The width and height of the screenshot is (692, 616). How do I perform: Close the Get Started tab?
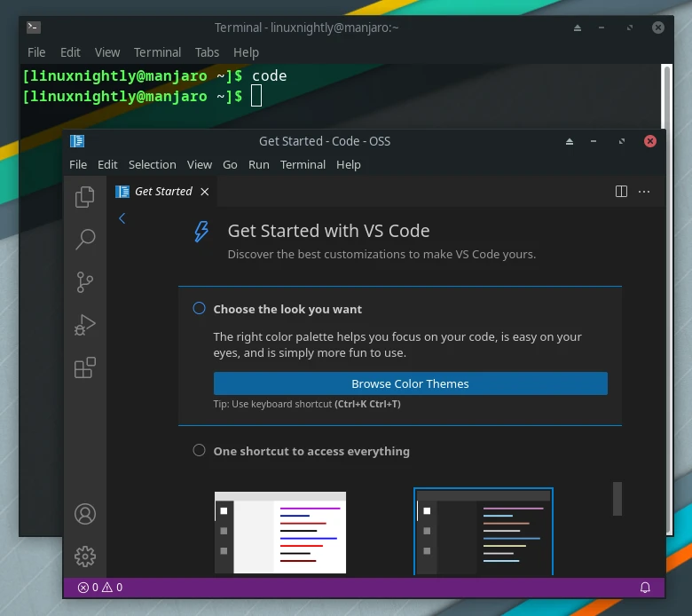(204, 192)
